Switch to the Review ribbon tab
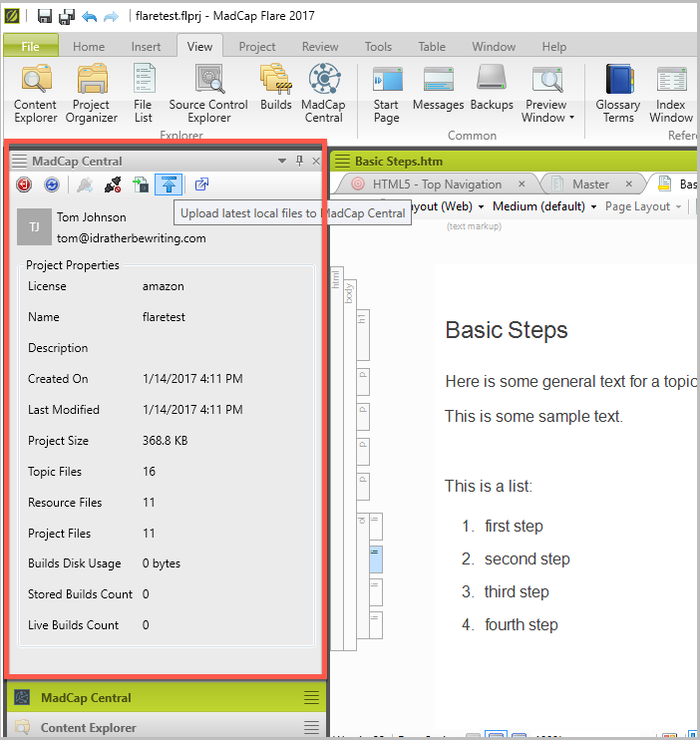700x740 pixels. coord(320,47)
